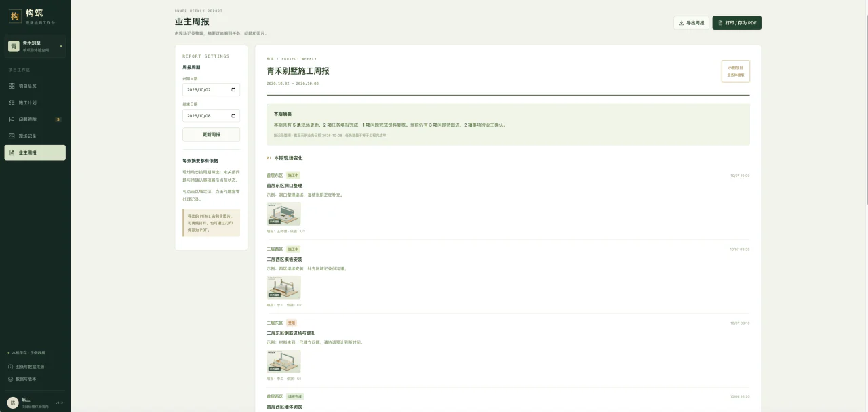
Task: Click the 项目总览 grid icon
Action: click(12, 86)
